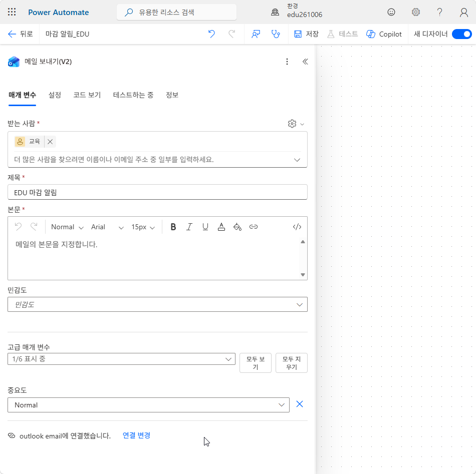This screenshot has height=474, width=476.
Task: Collapse the action panel with double chevron
Action: point(305,62)
